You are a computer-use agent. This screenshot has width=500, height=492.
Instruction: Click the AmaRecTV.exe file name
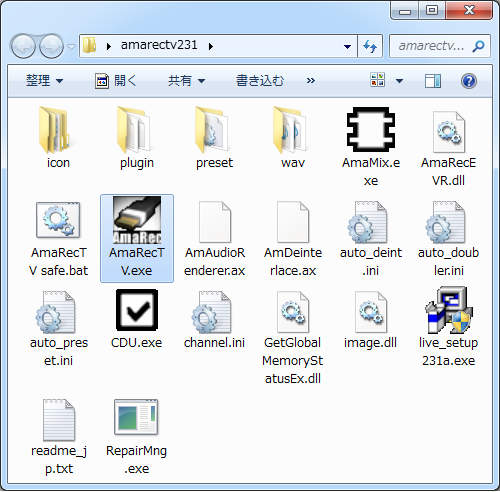click(137, 262)
